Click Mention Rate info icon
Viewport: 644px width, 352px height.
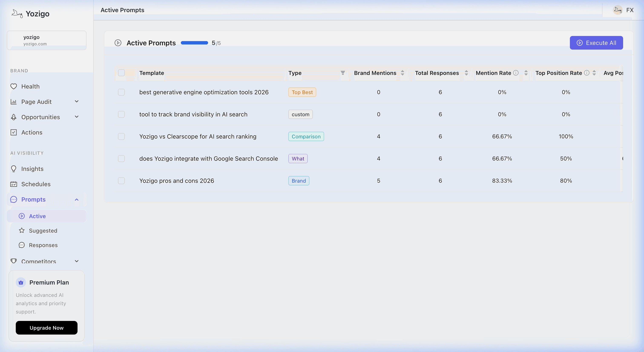point(516,73)
